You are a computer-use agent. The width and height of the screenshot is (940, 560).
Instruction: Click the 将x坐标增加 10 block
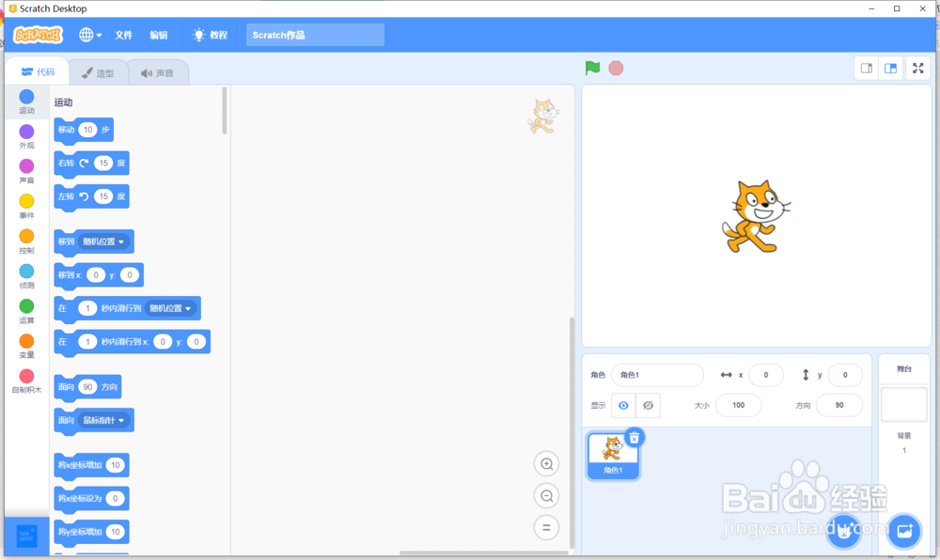[x=91, y=465]
